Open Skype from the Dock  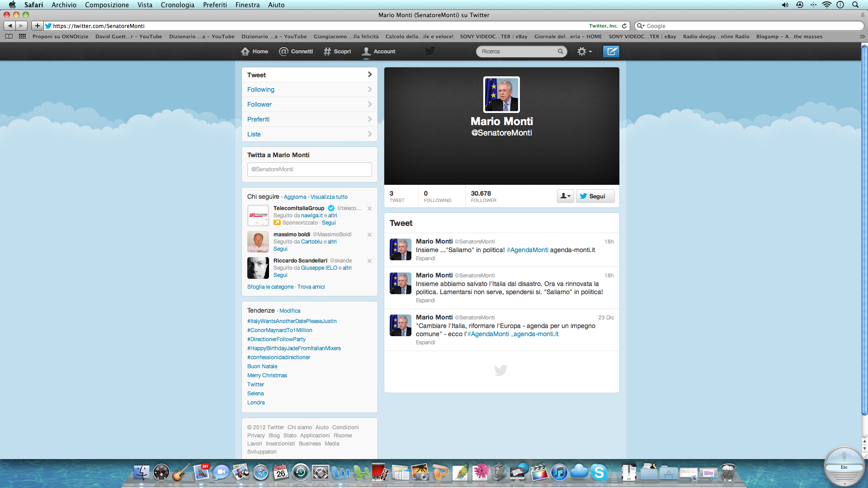click(x=599, y=473)
